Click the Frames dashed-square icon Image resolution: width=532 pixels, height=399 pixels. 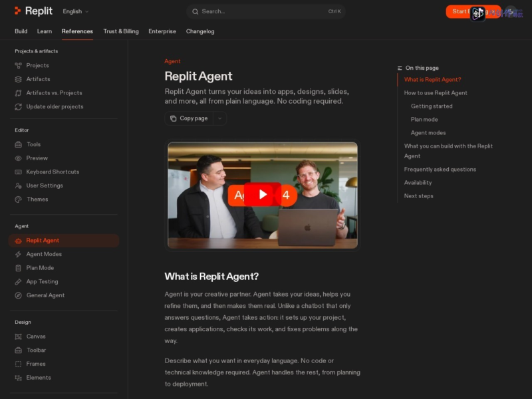[19, 364]
